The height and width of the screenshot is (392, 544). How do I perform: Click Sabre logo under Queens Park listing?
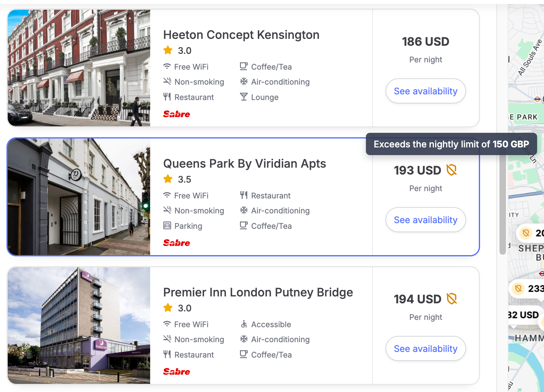(176, 243)
